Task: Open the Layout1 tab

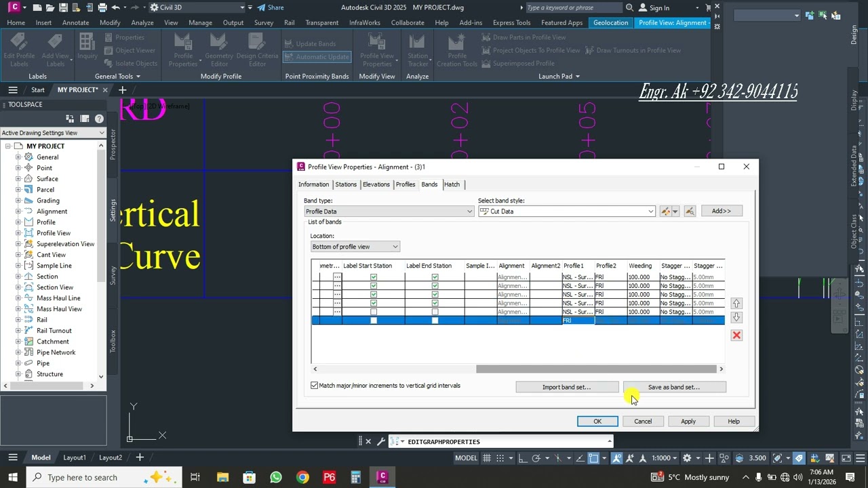Action: click(x=75, y=457)
